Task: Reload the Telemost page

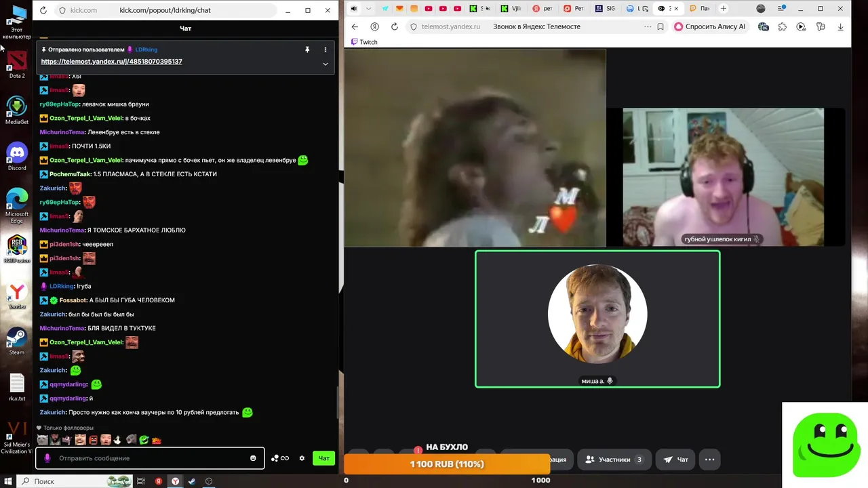Action: 395,26
